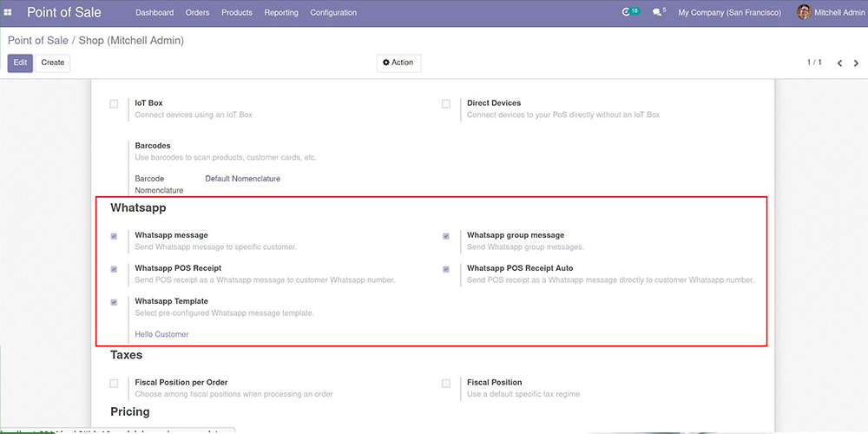
Task: Click the Whatsapp Template setting label
Action: coord(172,301)
